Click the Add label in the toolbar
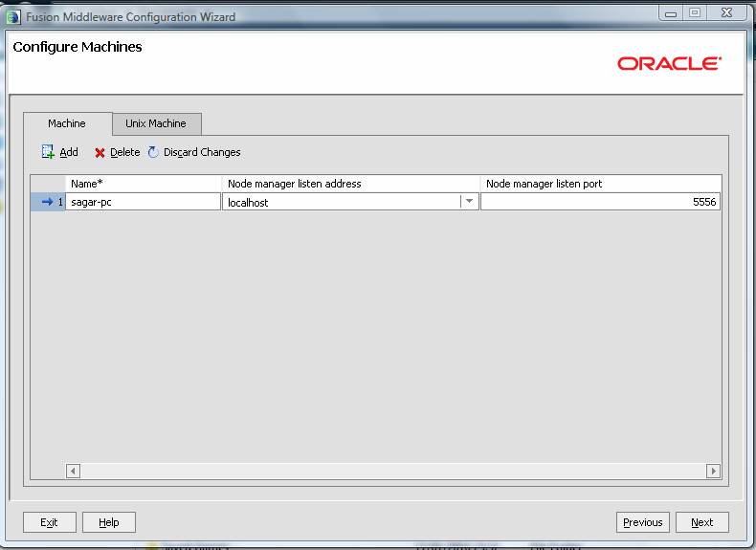This screenshot has width=756, height=550. [x=69, y=152]
